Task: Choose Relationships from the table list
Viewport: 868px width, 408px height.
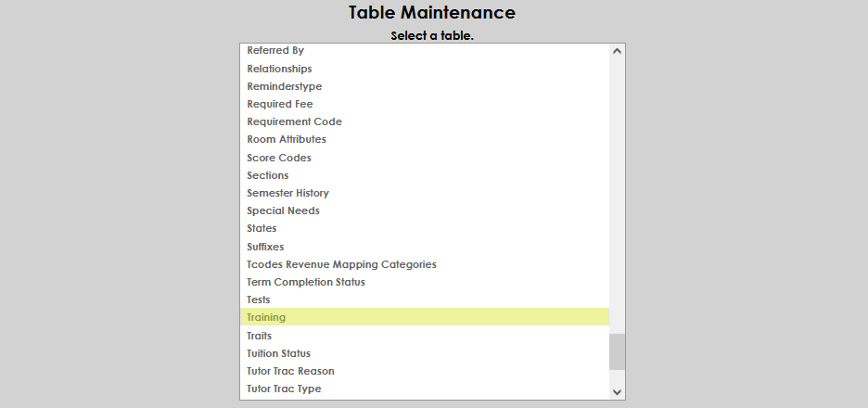Action: tap(279, 69)
